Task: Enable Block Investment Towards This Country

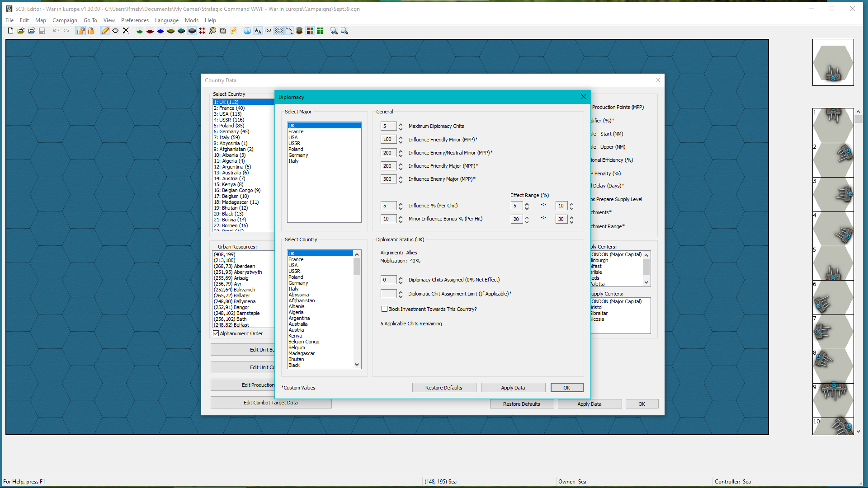Action: pyautogui.click(x=385, y=309)
